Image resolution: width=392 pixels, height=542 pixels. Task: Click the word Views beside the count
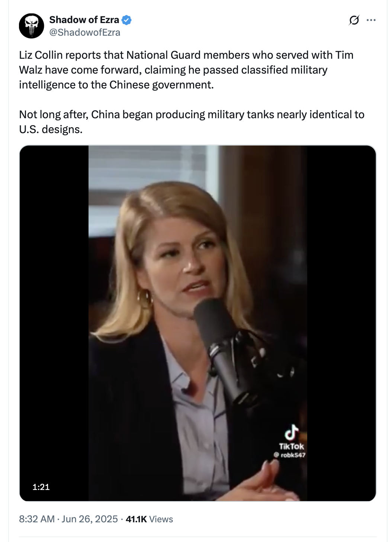coord(161,519)
